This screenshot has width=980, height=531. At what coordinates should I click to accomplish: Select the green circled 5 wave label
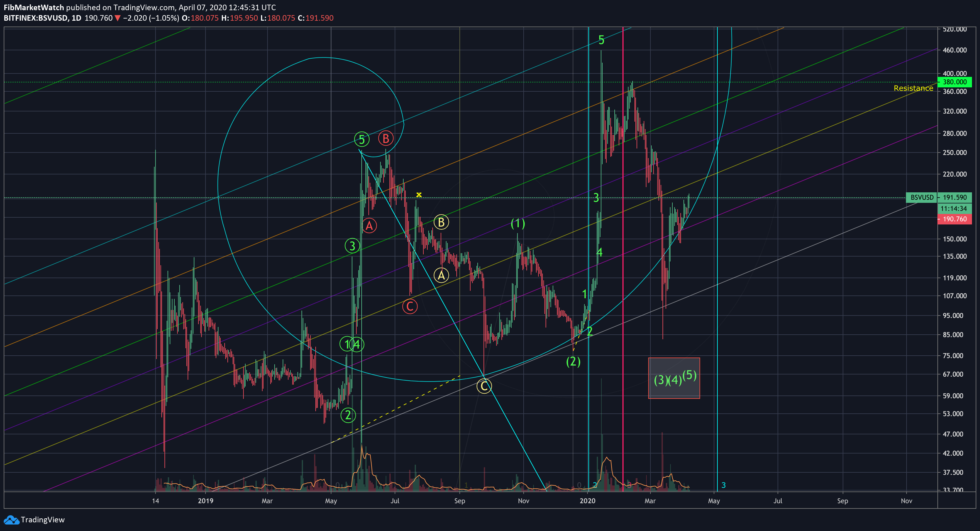pyautogui.click(x=362, y=139)
